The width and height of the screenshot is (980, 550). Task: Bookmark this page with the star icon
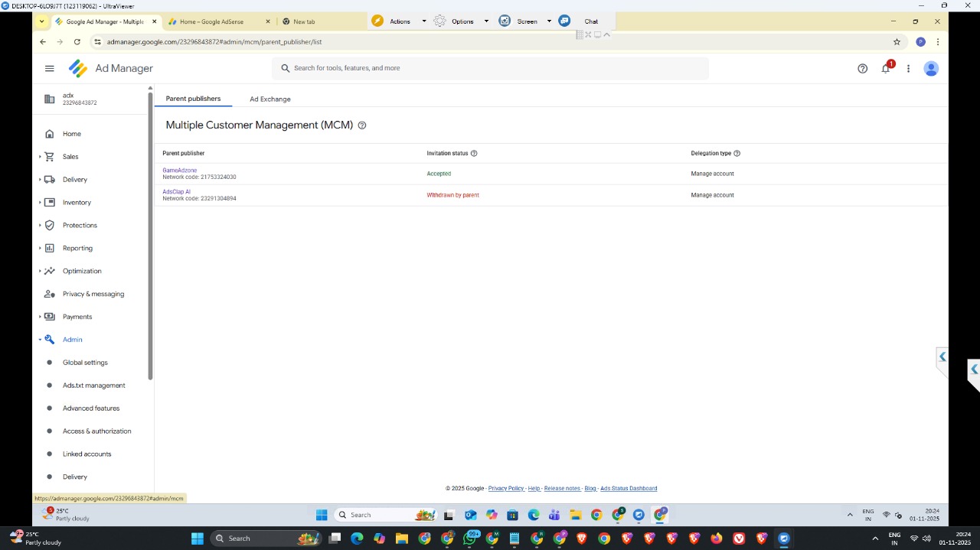(x=897, y=42)
